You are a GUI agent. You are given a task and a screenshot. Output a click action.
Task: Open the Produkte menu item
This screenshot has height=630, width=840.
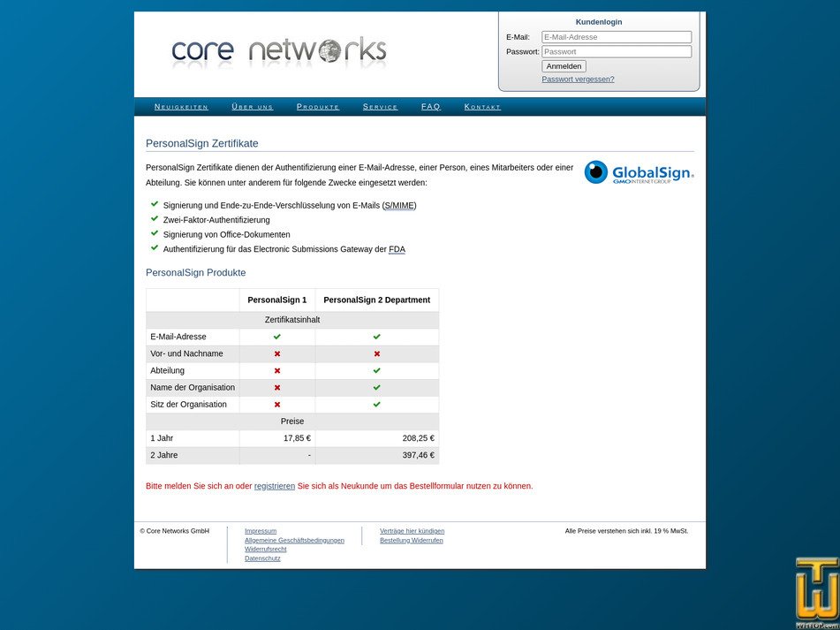(318, 107)
